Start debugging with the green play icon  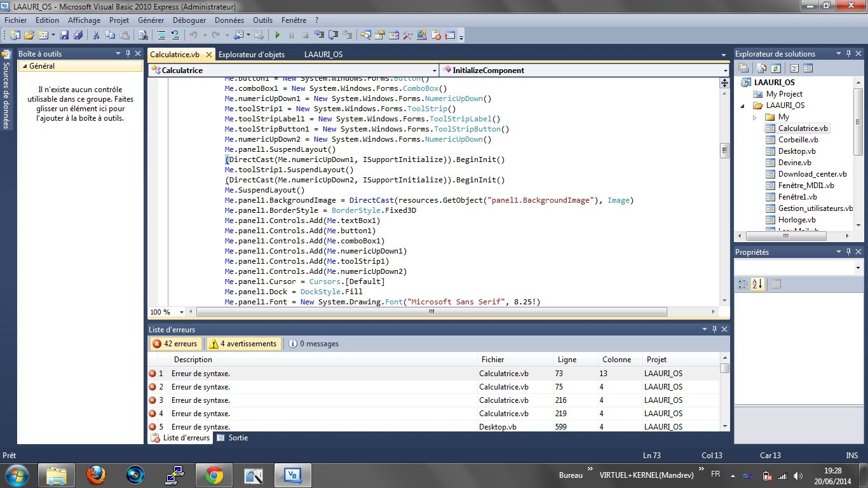pos(278,35)
